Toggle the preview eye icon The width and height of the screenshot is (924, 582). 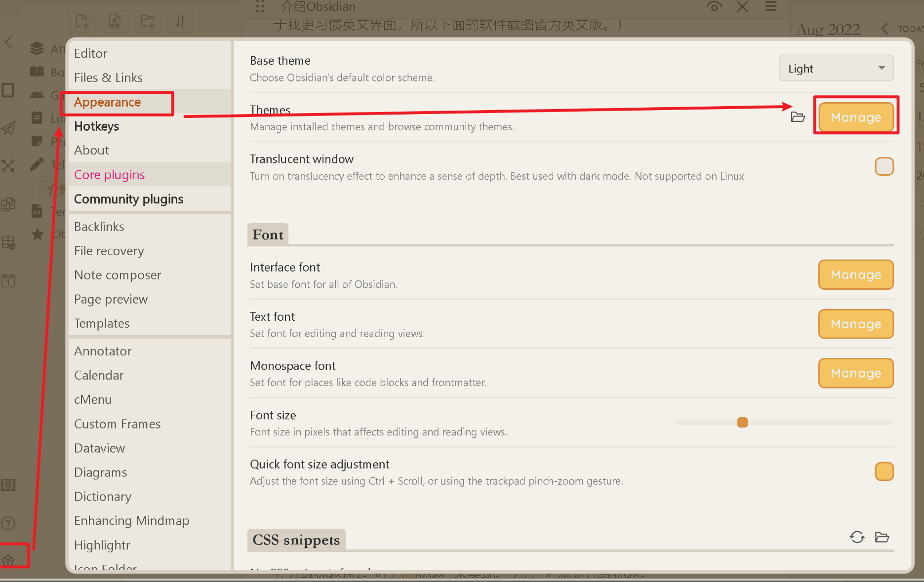pyautogui.click(x=714, y=7)
